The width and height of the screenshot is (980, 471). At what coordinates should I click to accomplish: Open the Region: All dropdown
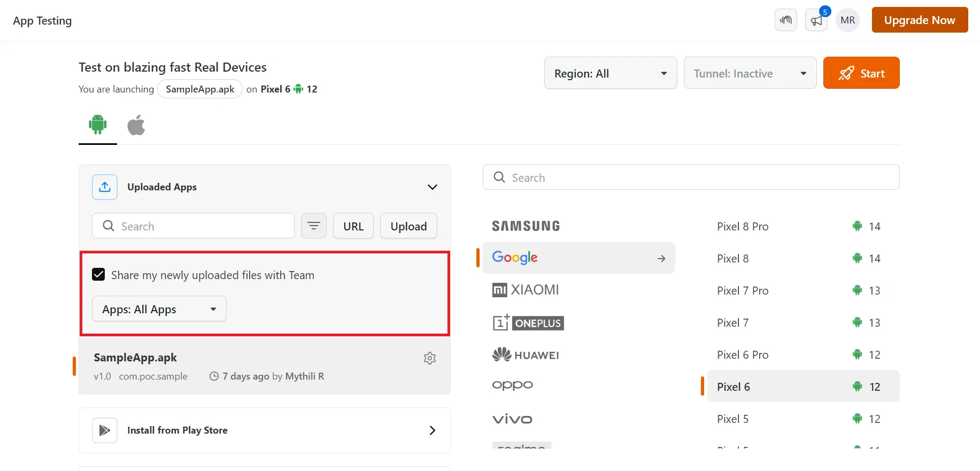611,73
